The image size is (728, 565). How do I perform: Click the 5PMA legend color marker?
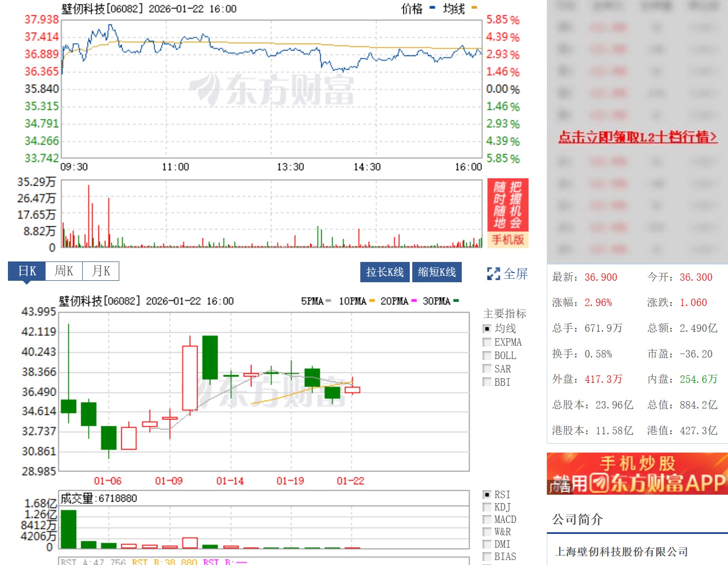point(329,301)
